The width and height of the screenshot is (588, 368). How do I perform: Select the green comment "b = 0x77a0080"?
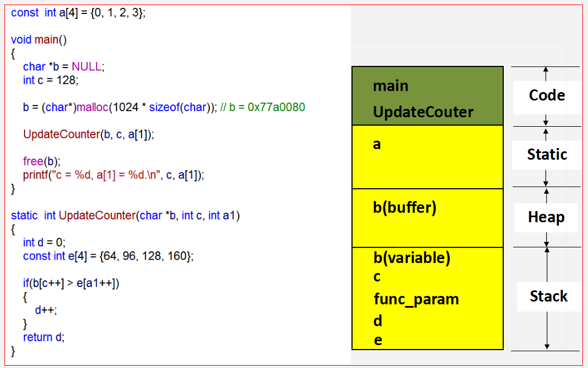click(x=263, y=107)
